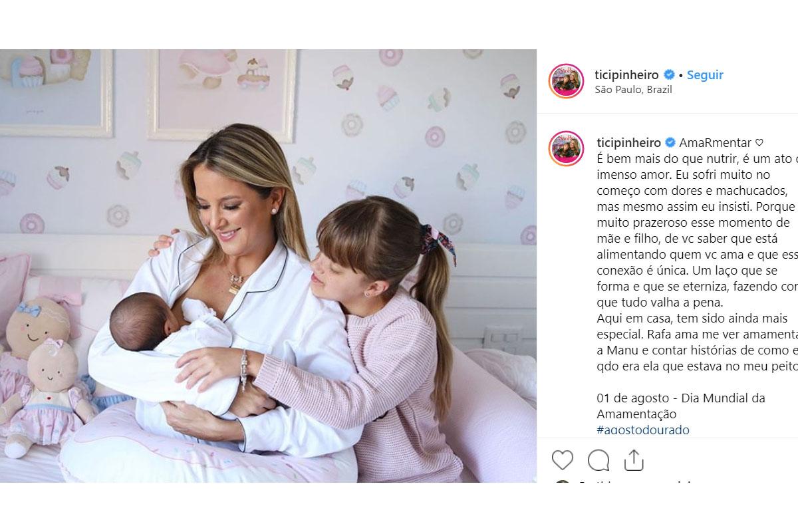Like the post with the heart icon

tap(563, 460)
